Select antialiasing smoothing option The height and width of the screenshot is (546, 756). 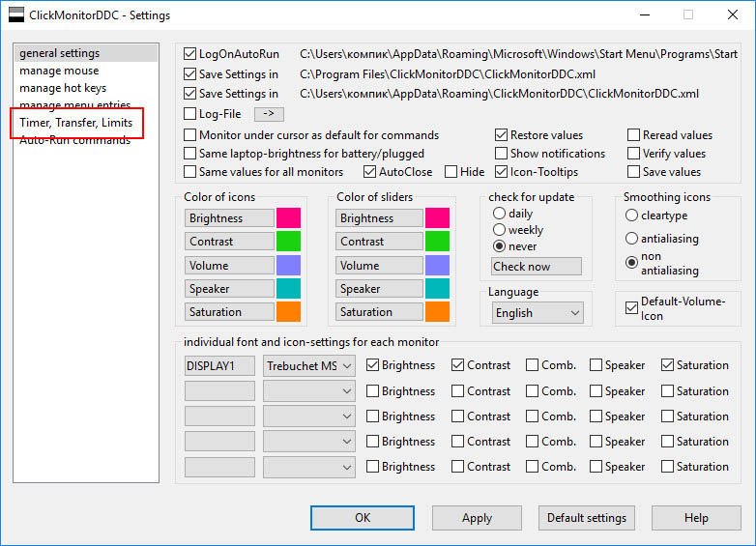tap(631, 238)
